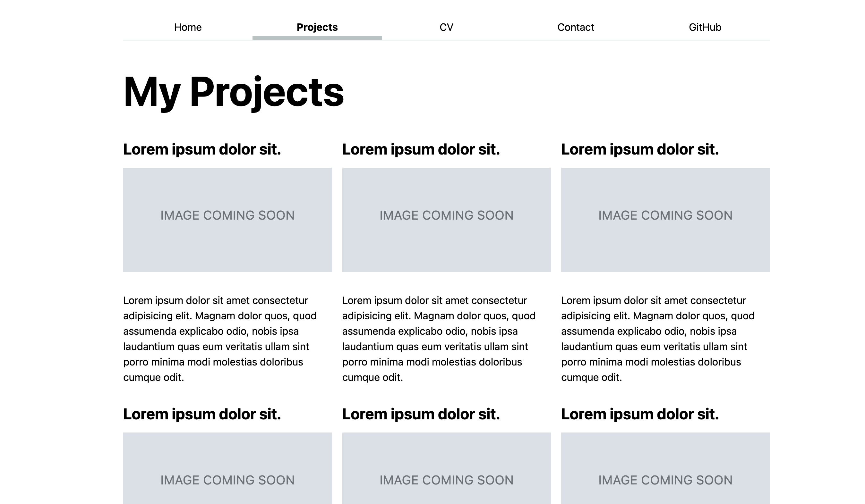Viewport: 865px width, 504px height.
Task: Go to the CV page
Action: tap(446, 27)
